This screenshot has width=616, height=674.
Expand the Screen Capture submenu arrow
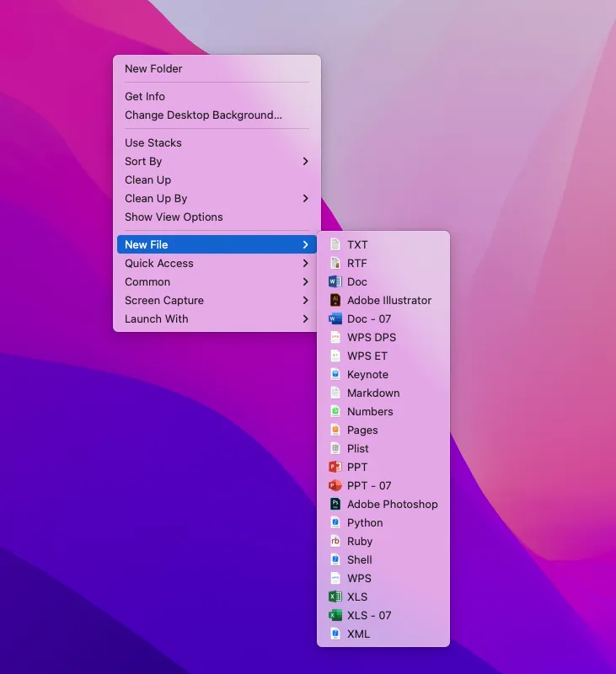[x=306, y=300]
